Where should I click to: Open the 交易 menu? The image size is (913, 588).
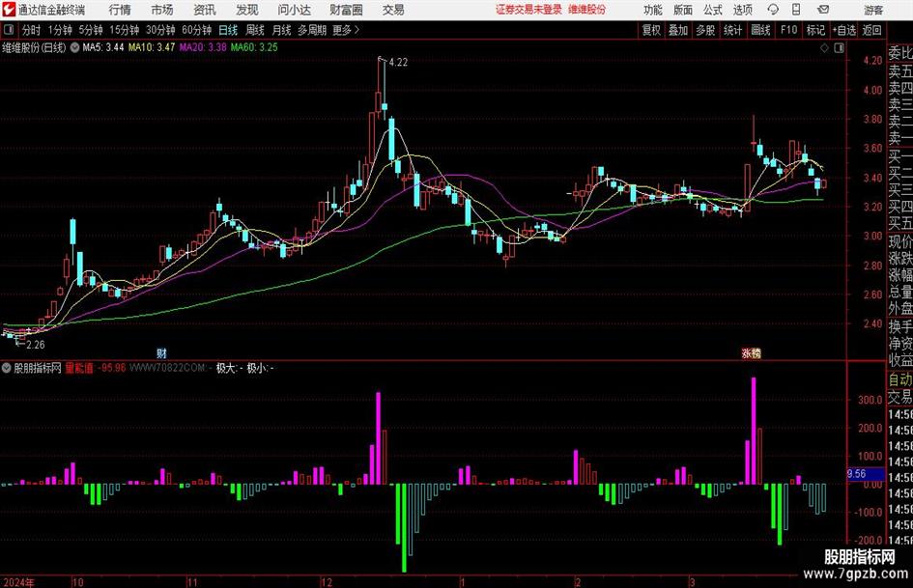tap(393, 10)
